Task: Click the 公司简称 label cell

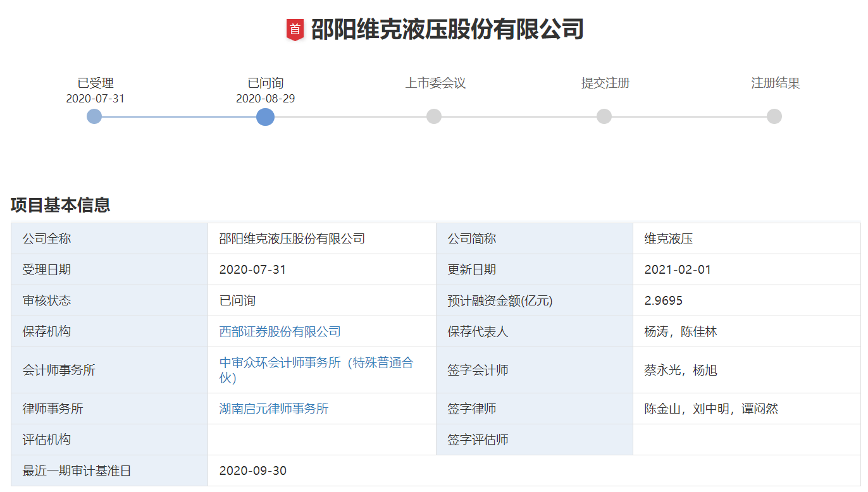Action: pos(535,238)
